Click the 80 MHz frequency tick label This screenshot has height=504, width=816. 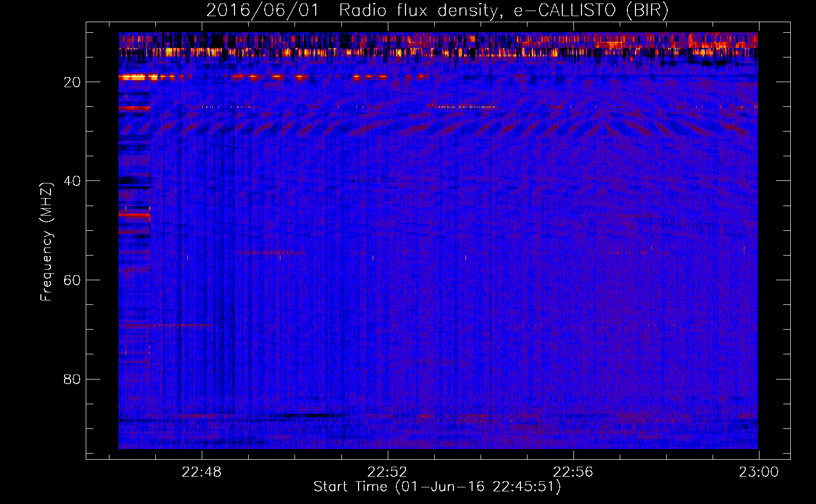coord(73,379)
